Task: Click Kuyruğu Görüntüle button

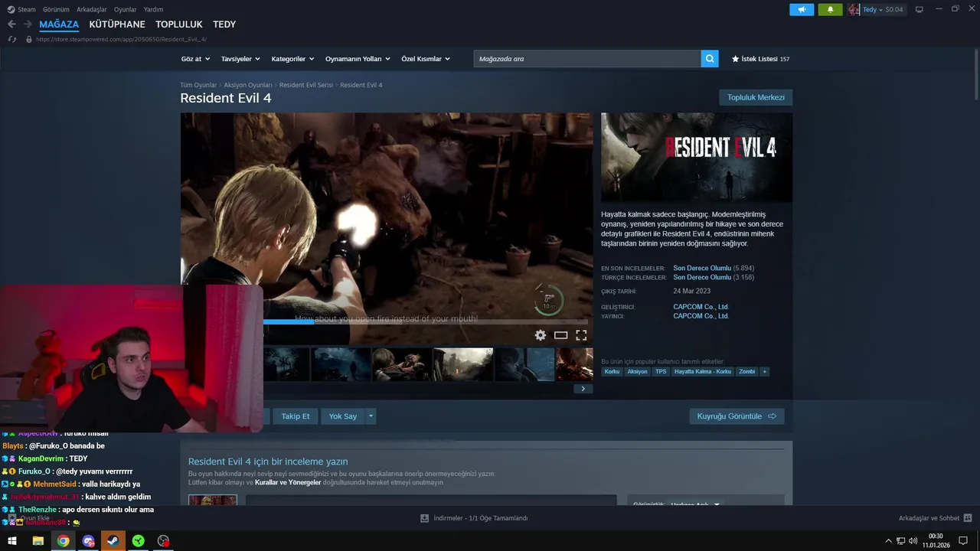Action: pyautogui.click(x=737, y=416)
